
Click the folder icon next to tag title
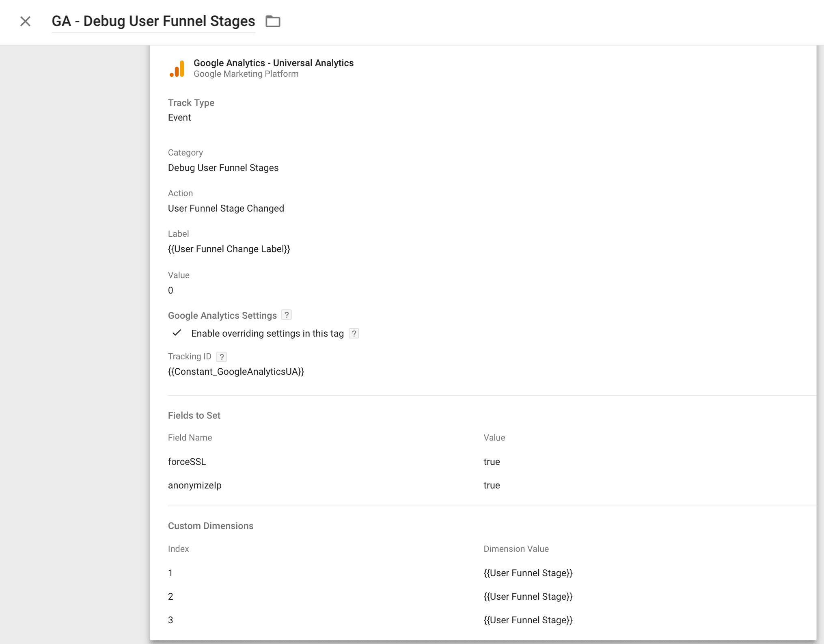273,21
